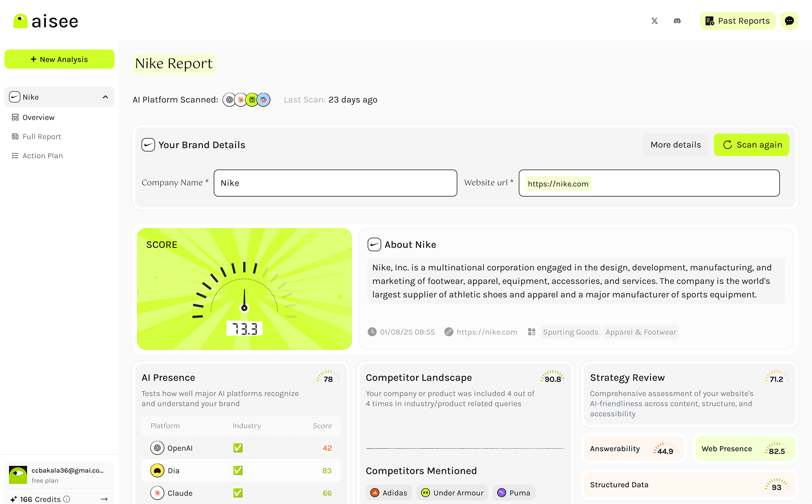
Task: Click the credits arrow icon
Action: (104, 499)
